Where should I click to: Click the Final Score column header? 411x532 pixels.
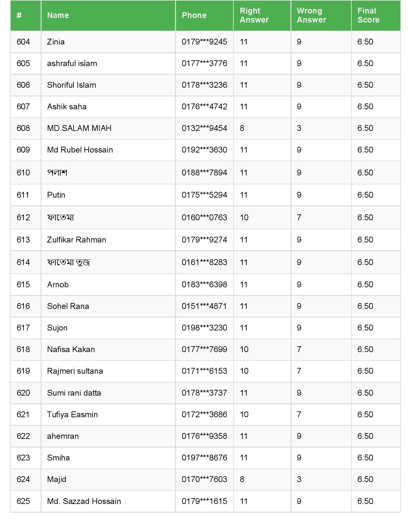[x=368, y=15]
